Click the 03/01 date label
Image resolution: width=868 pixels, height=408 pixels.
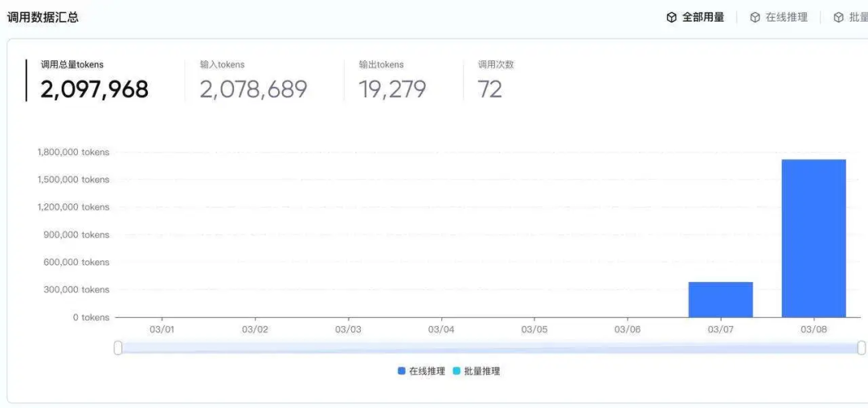coord(162,330)
